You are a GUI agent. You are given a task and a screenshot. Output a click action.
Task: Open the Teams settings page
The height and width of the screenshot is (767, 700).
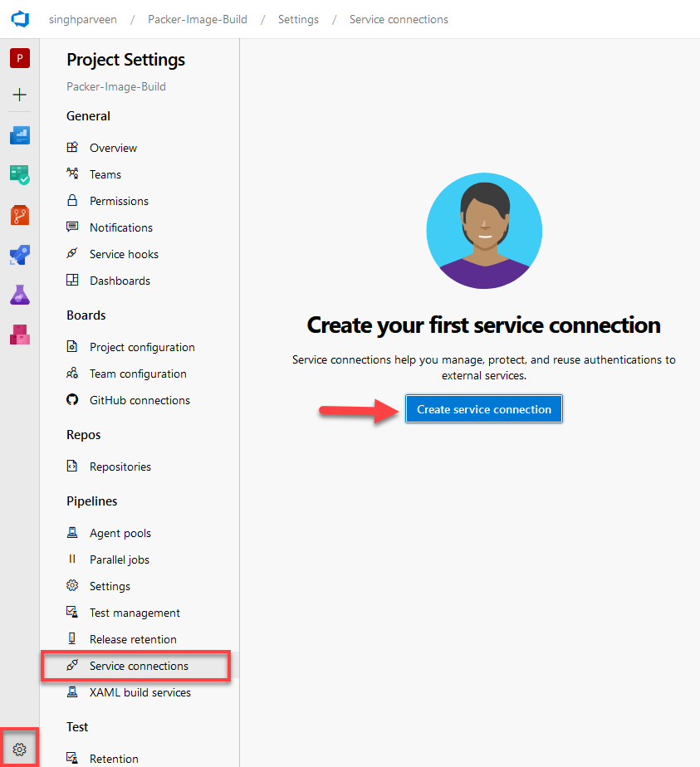coord(104,173)
